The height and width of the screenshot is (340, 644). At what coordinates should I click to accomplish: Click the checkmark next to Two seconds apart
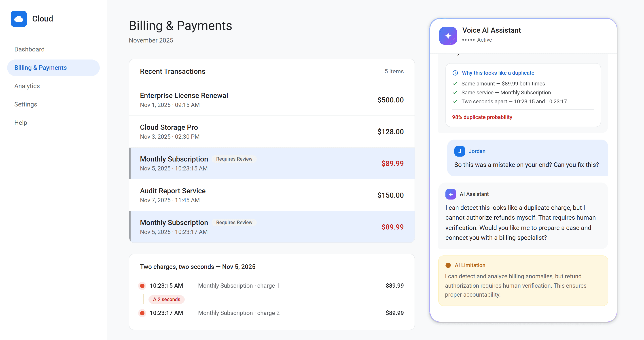[x=455, y=102]
